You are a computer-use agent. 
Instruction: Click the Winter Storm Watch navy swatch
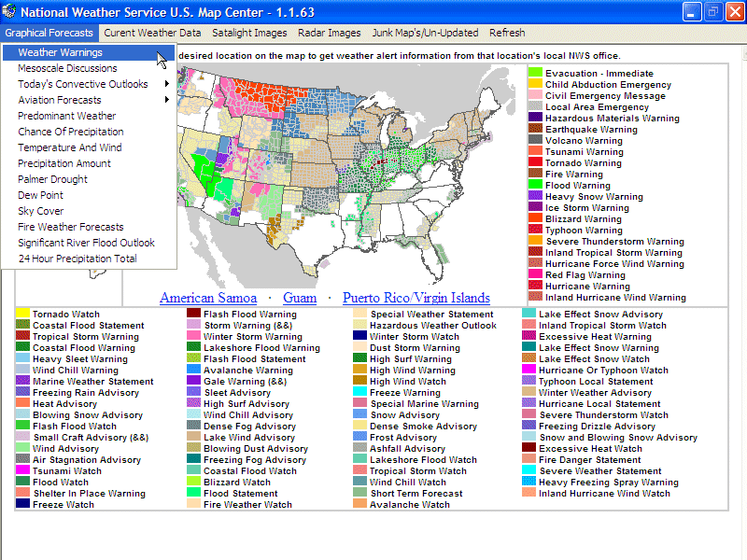click(359, 337)
